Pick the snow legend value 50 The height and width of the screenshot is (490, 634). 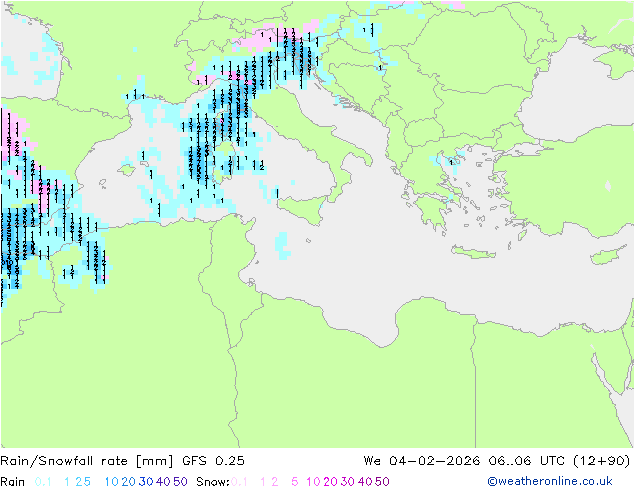(382, 482)
